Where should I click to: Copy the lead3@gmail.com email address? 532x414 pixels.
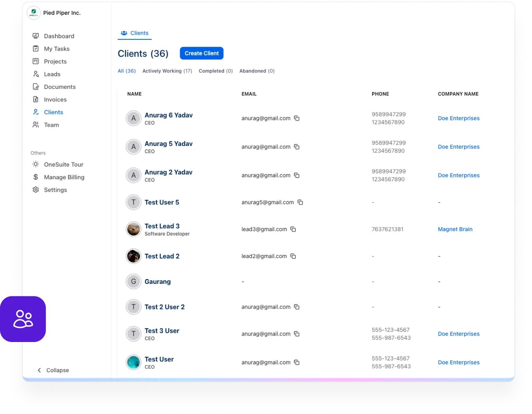293,229
